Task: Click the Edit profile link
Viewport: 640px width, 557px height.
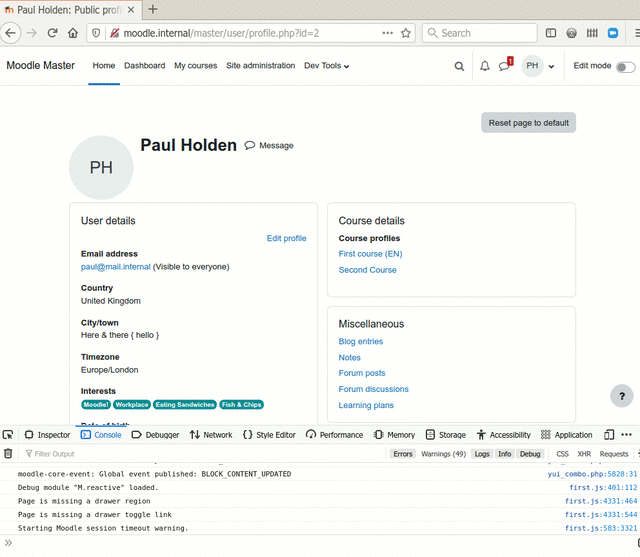Action: click(286, 238)
